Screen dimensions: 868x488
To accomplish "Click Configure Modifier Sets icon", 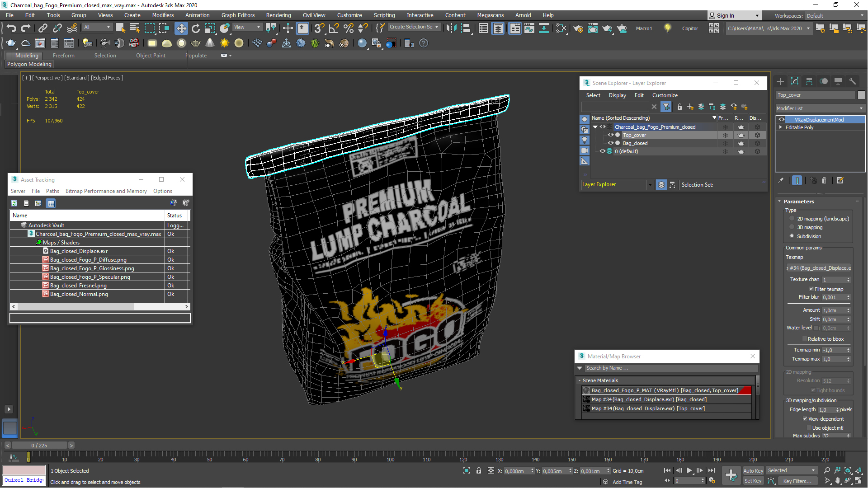I will 840,180.
